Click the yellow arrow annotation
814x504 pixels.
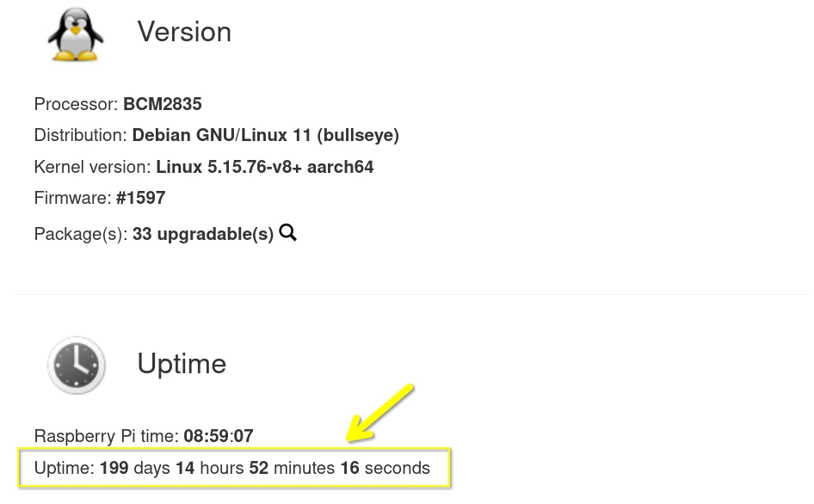point(382,413)
